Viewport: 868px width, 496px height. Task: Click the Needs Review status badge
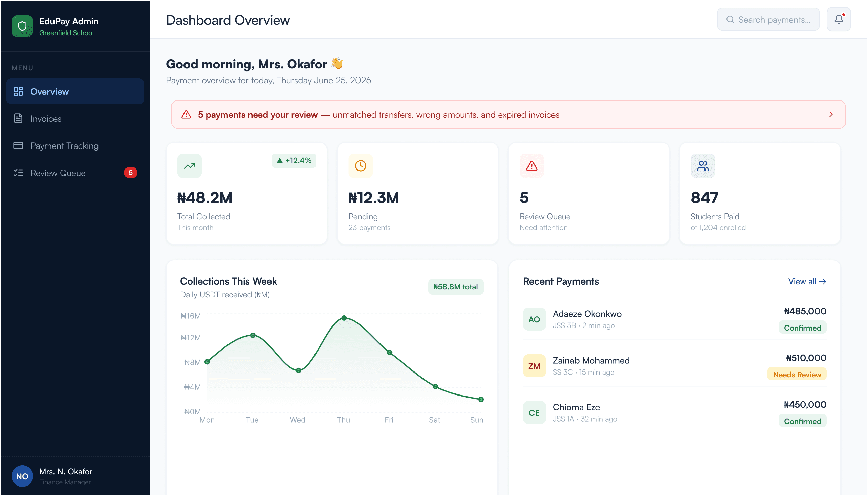click(x=798, y=375)
